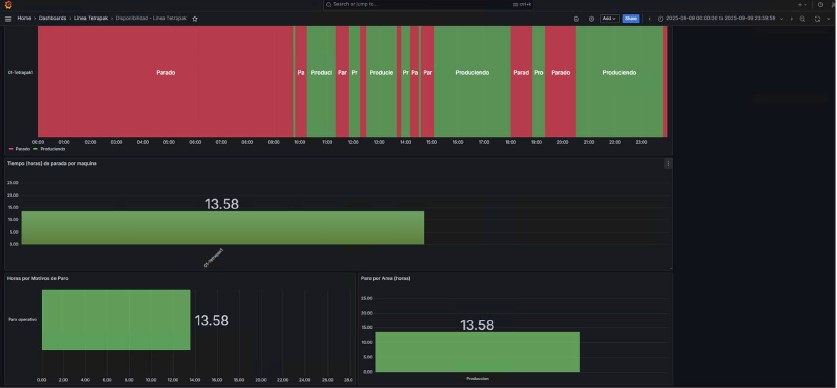Click the save dashboard icon
Screen dimensions: 837x388
click(x=576, y=19)
